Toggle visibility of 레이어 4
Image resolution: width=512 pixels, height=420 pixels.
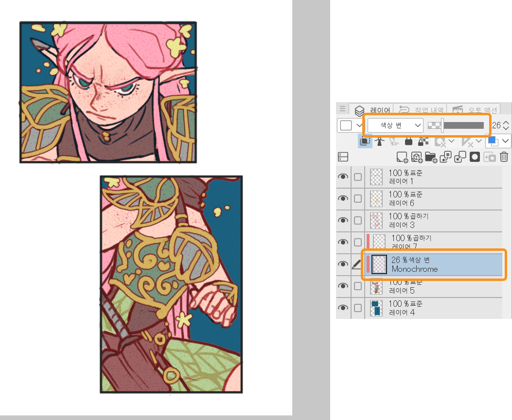click(x=343, y=308)
